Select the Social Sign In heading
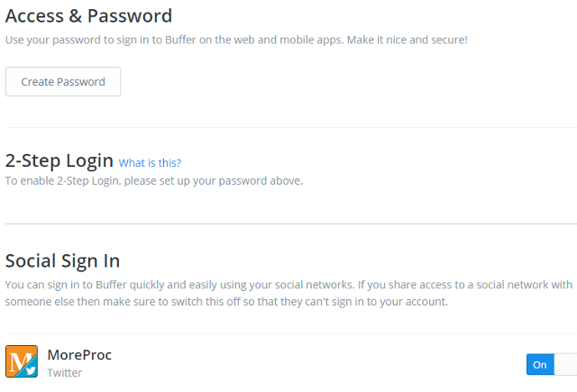Image resolution: width=577 pixels, height=392 pixels. point(62,261)
